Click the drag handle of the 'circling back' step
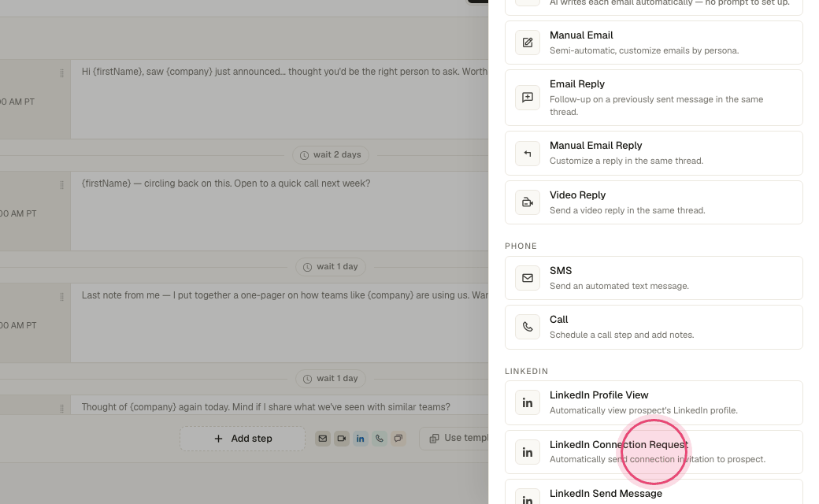Screen dimensions: 819x504 [61, 185]
